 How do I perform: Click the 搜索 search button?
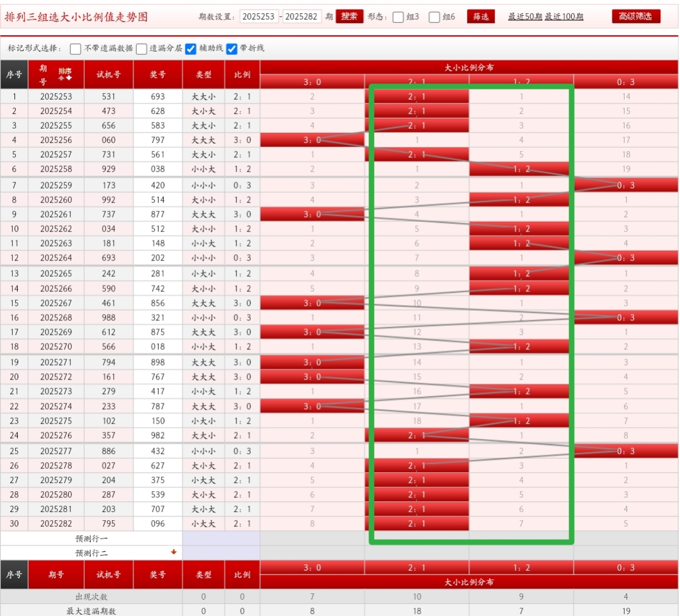pyautogui.click(x=349, y=16)
